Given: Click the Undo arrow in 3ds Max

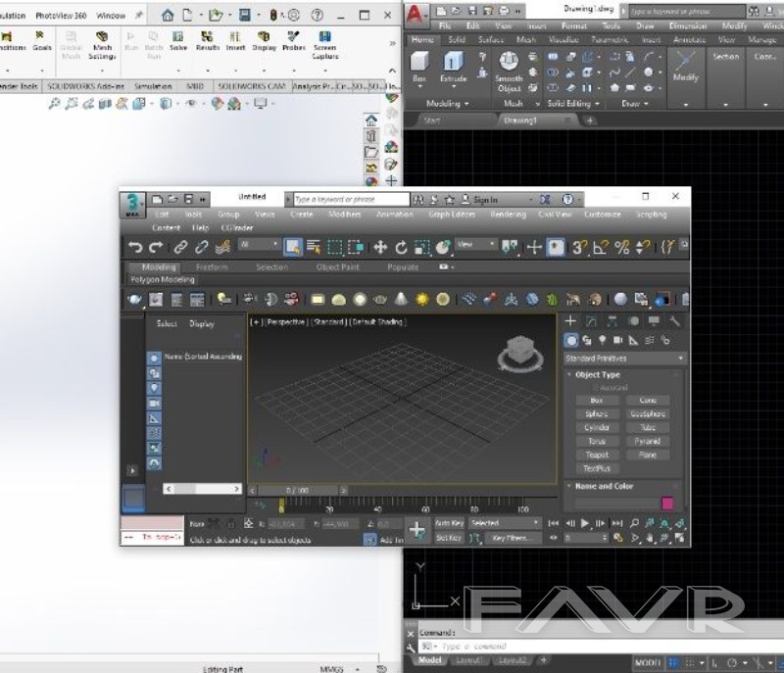Looking at the screenshot, I should [136, 248].
